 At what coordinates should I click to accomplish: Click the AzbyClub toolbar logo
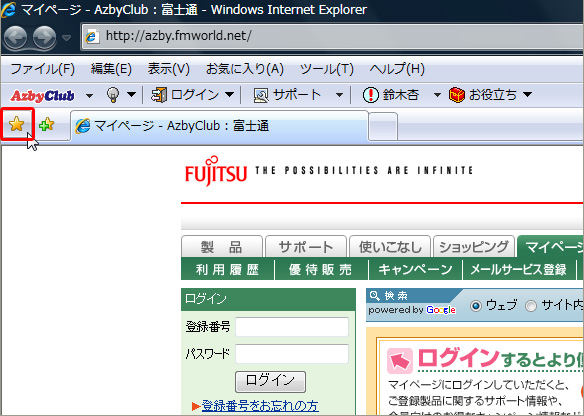pyautogui.click(x=42, y=95)
